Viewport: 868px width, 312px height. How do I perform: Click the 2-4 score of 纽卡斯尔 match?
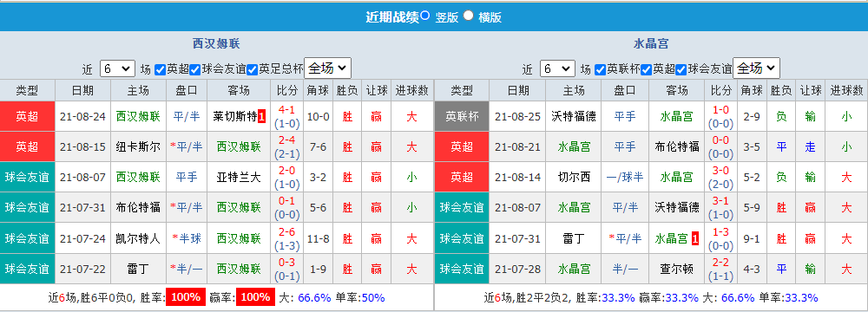click(x=286, y=140)
